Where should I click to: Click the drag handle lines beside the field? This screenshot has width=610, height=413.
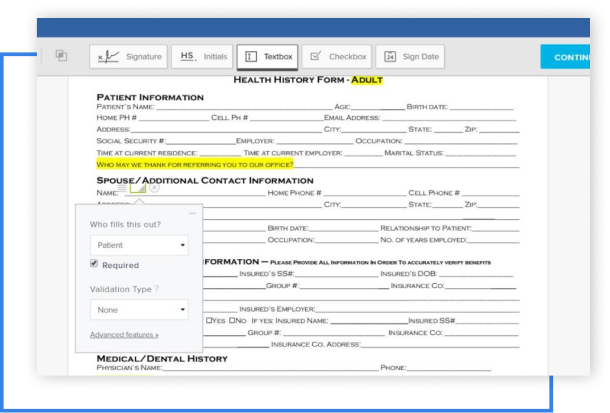coord(121,188)
